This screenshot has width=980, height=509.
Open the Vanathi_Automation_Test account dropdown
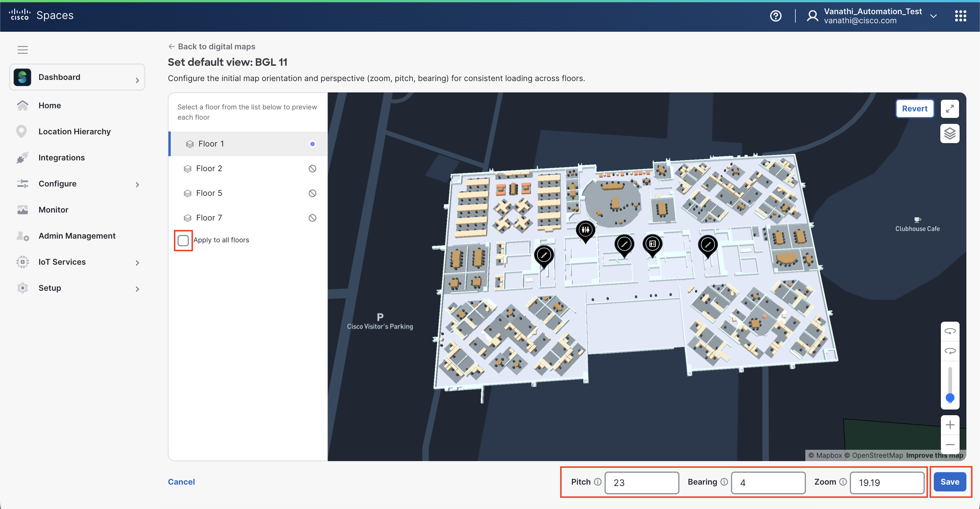point(933,16)
